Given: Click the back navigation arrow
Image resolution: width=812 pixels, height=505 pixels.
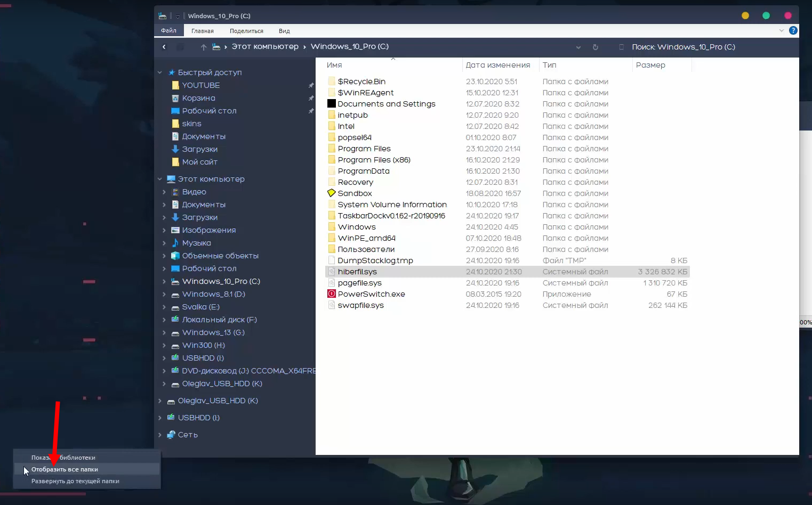Looking at the screenshot, I should (x=164, y=47).
